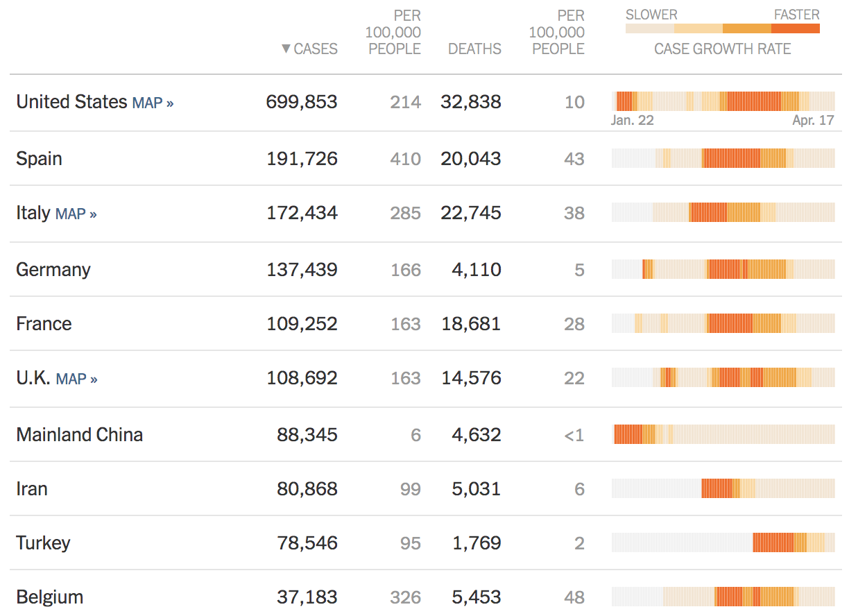This screenshot has width=849, height=616.
Task: Open the United States MAP link
Action: 153,103
